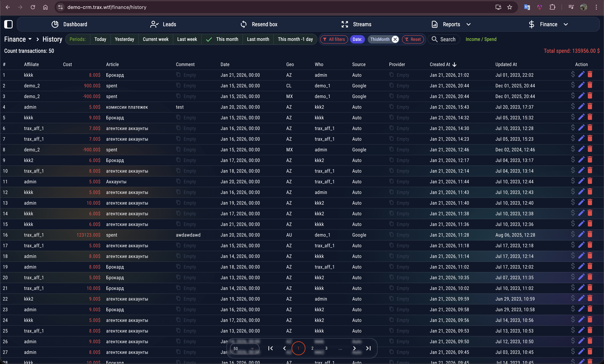The width and height of the screenshot is (604, 364).
Task: Select the Today period
Action: tap(100, 39)
